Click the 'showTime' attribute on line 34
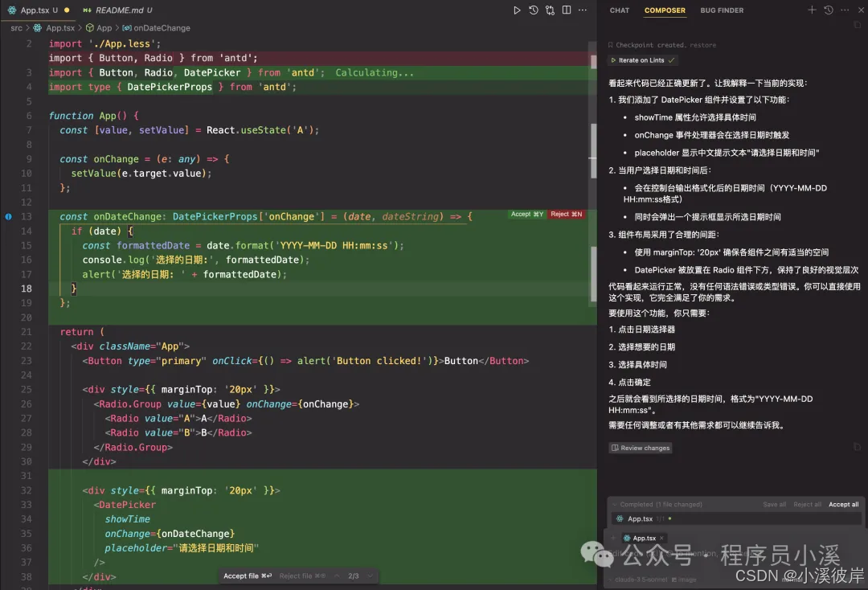 (127, 518)
